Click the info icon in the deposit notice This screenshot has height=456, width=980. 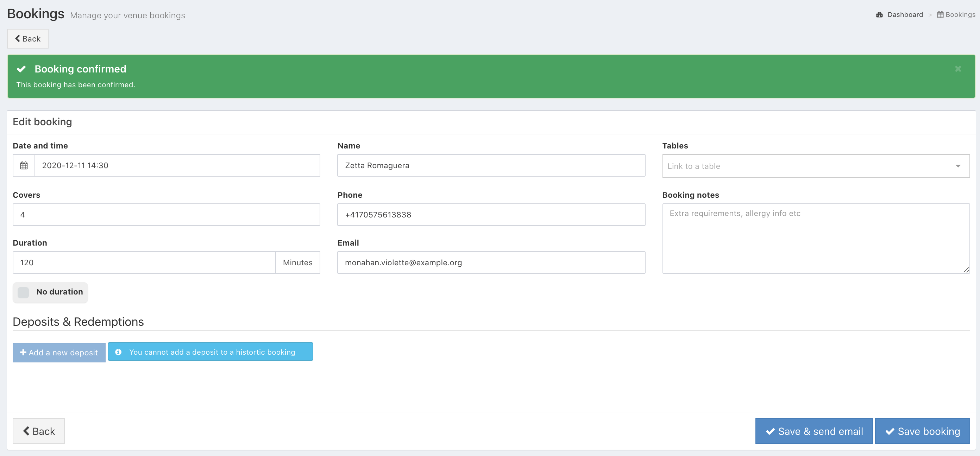coord(118,352)
